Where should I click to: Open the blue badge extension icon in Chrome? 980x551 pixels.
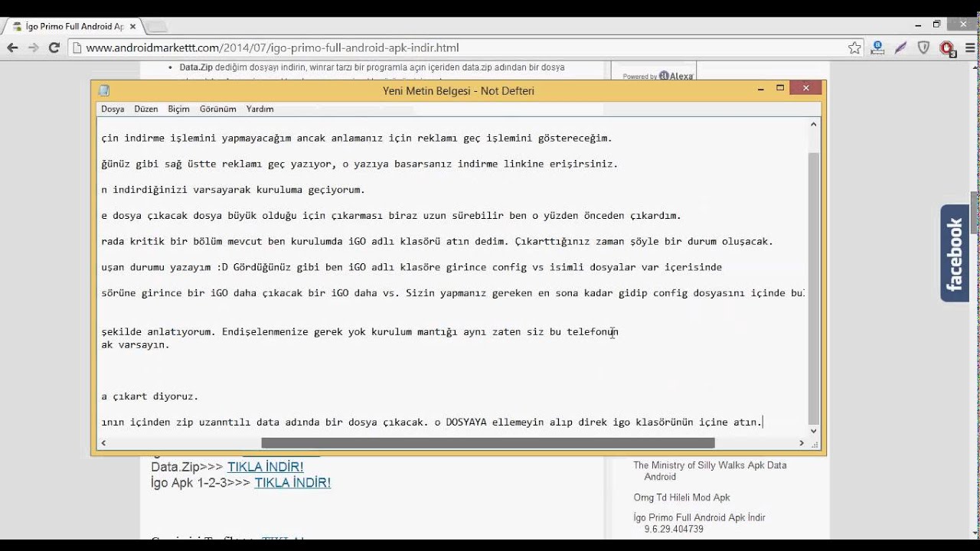[x=878, y=47]
